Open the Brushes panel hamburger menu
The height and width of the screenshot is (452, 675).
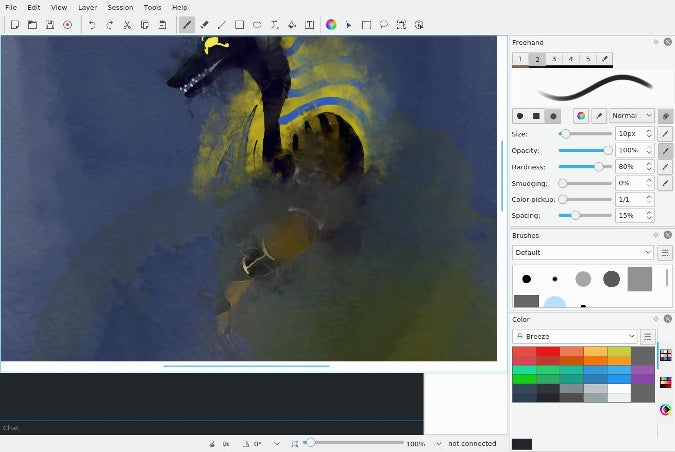click(x=665, y=252)
